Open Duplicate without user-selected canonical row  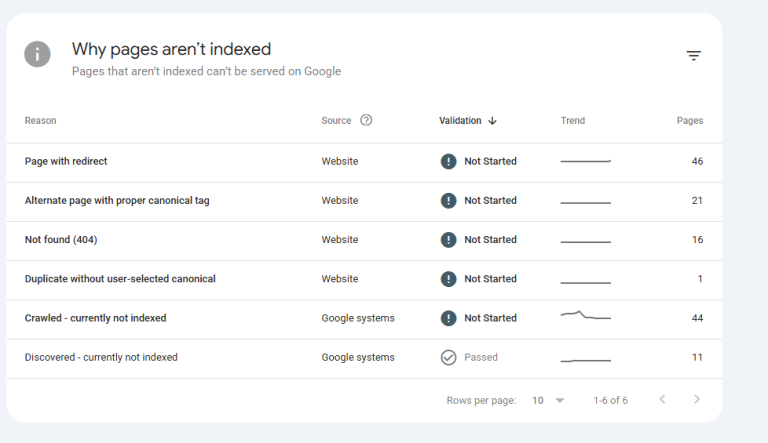pyautogui.click(x=364, y=280)
